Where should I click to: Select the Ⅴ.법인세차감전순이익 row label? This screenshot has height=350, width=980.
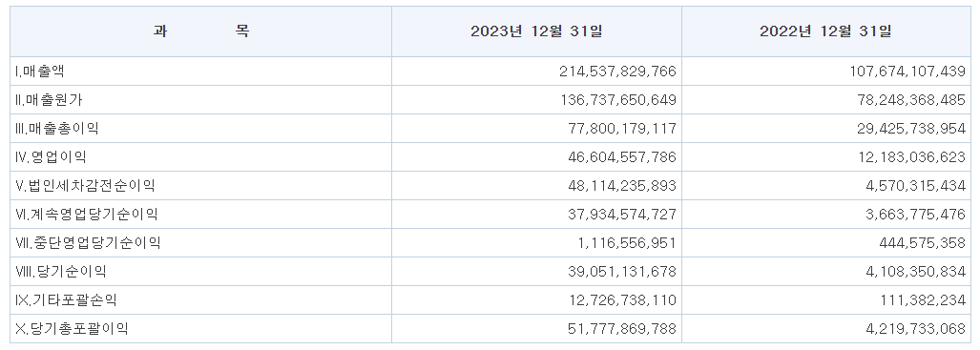click(85, 186)
